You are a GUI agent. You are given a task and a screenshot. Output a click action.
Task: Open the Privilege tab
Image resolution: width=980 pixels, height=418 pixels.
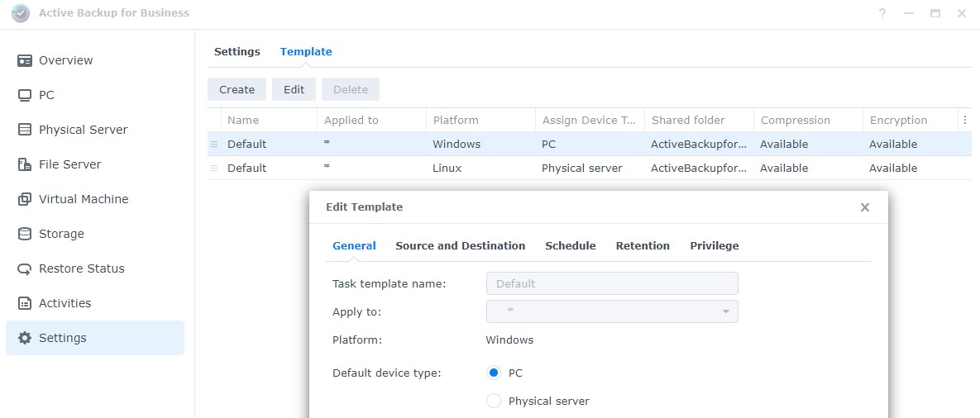tap(715, 246)
